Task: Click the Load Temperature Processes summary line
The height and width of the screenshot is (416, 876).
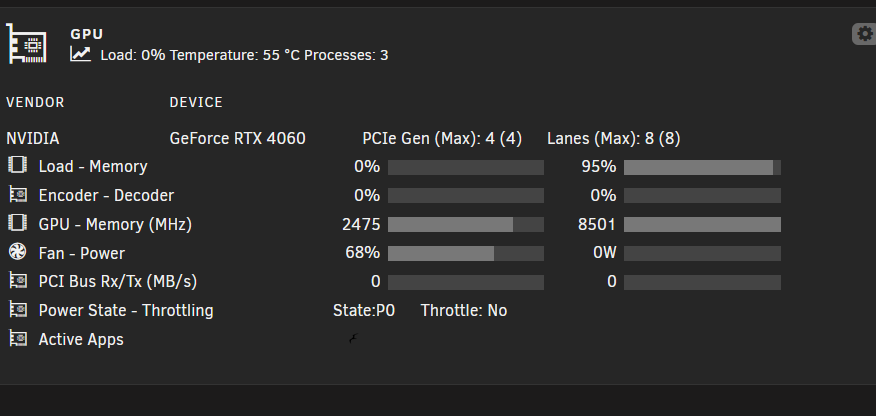Action: 244,55
